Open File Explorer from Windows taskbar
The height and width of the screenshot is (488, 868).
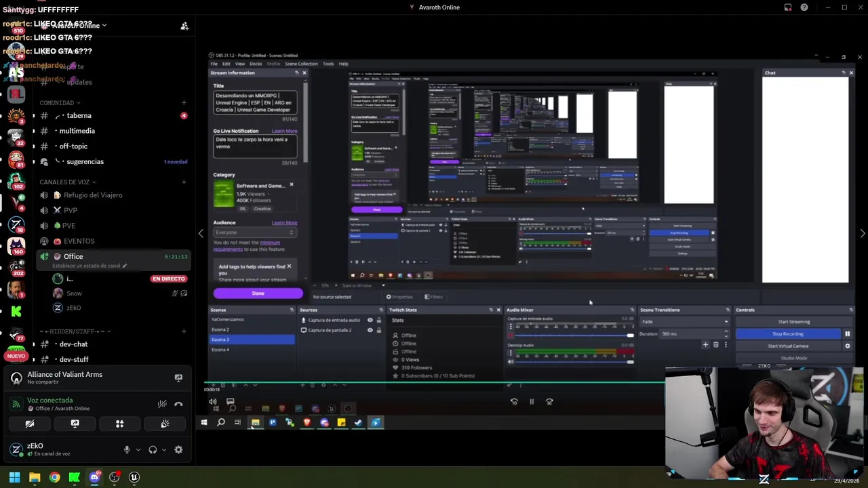point(35,477)
